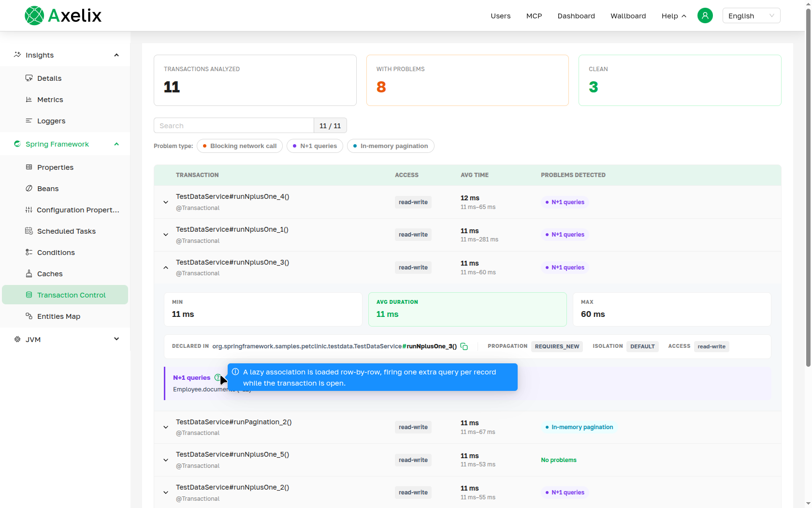Collapse the Spring Framework sidebar section
This screenshot has height=508, width=812.
[x=116, y=144]
